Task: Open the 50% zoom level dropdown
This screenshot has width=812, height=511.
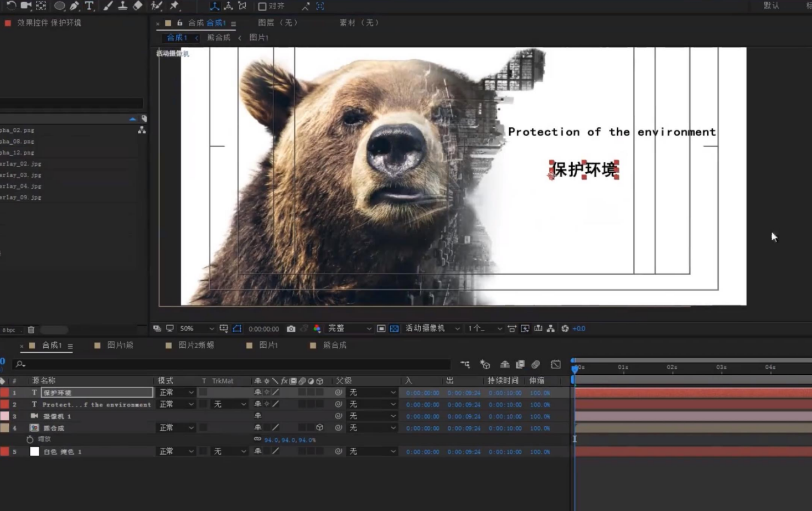Action: 196,329
